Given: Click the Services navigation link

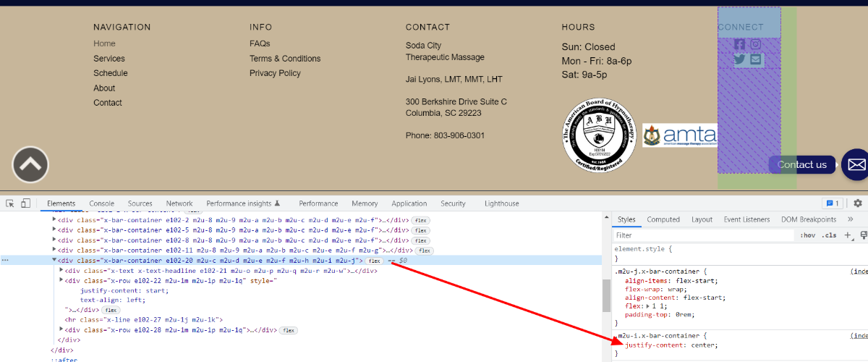Looking at the screenshot, I should tap(109, 59).
